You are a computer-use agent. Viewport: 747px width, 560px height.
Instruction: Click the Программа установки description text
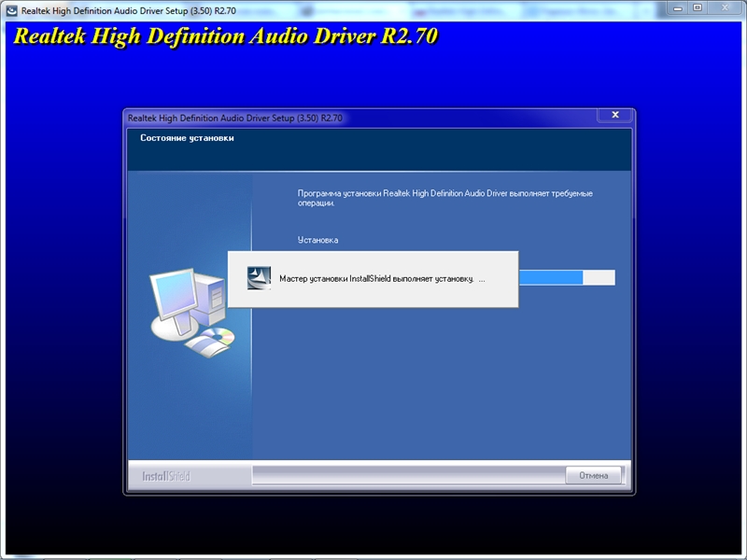click(444, 193)
